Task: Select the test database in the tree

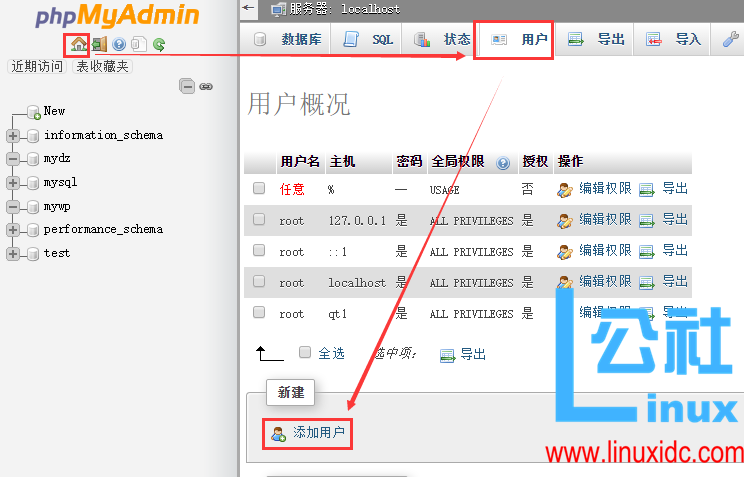Action: point(57,253)
